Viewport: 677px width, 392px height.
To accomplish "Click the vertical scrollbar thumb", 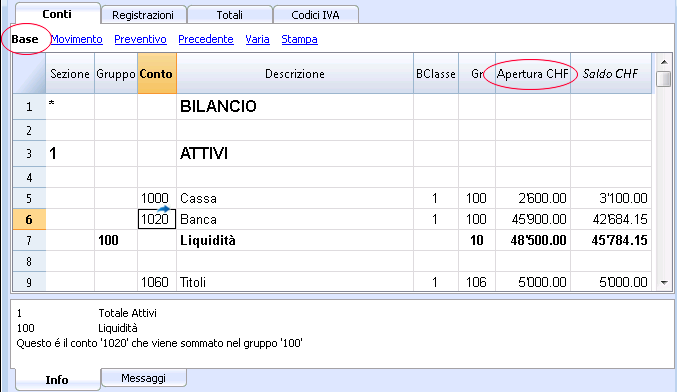I will point(664,79).
